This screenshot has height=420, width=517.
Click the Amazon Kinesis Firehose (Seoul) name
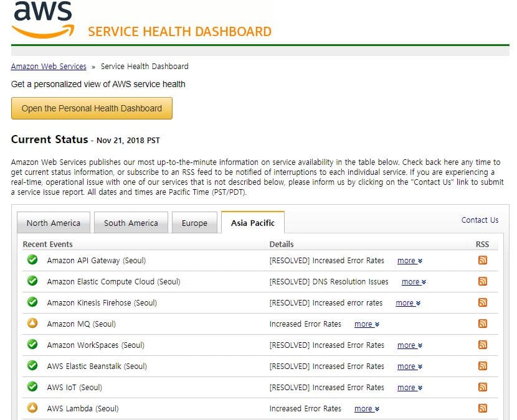coord(102,303)
